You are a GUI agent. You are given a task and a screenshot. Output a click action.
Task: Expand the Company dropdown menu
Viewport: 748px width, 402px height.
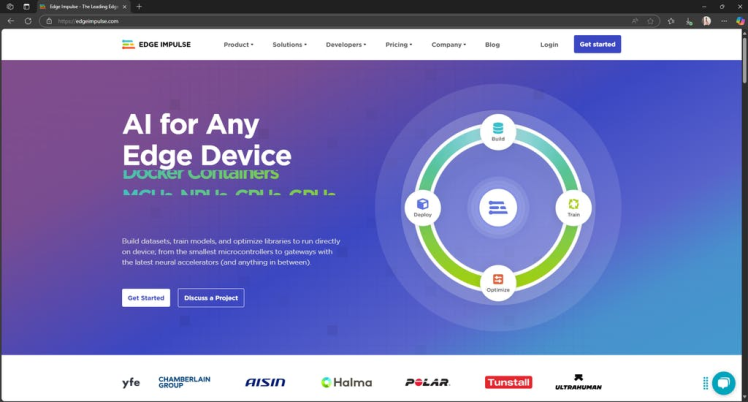point(449,44)
